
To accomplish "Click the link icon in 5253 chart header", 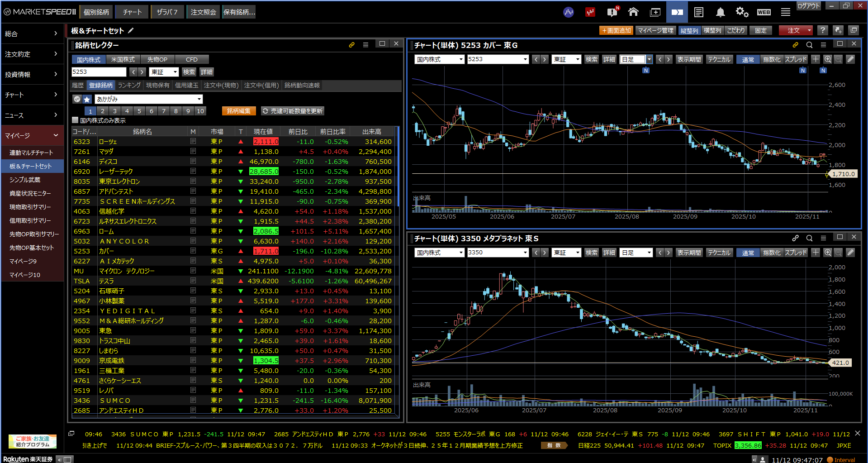I will click(795, 45).
